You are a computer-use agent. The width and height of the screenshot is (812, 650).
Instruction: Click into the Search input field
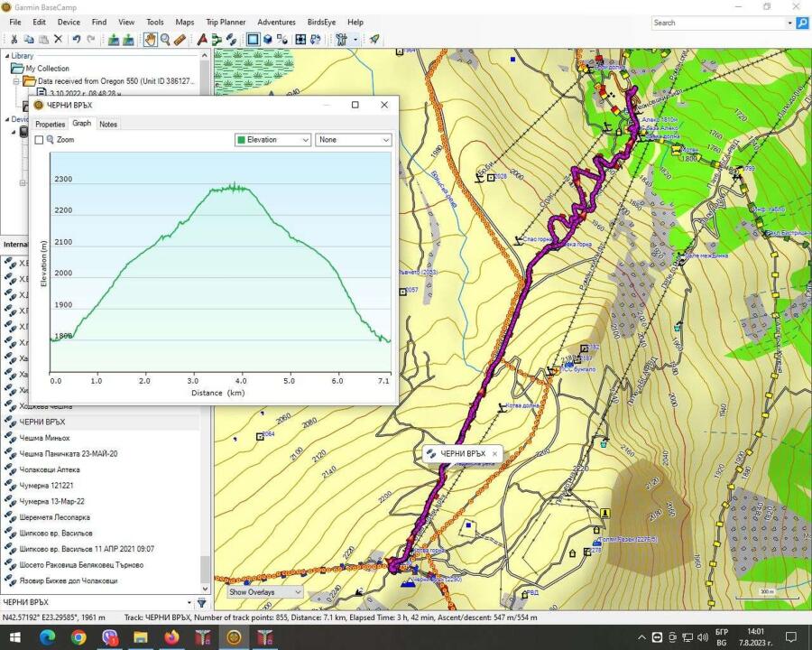point(719,23)
